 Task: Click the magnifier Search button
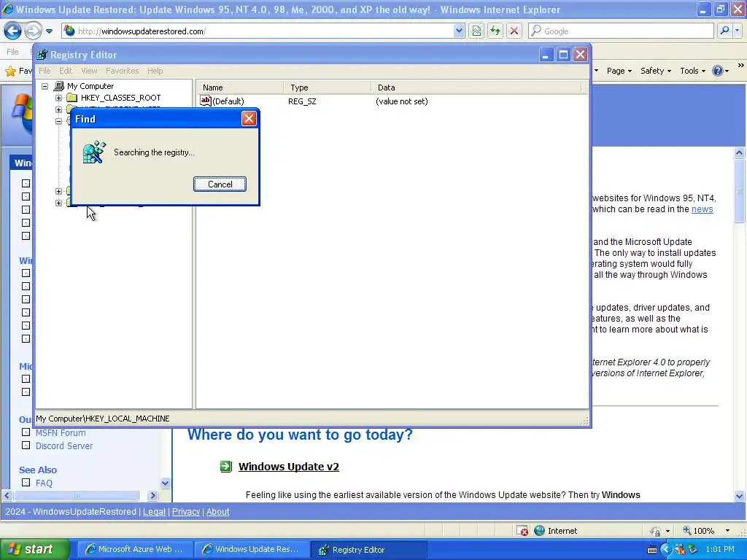click(x=724, y=31)
